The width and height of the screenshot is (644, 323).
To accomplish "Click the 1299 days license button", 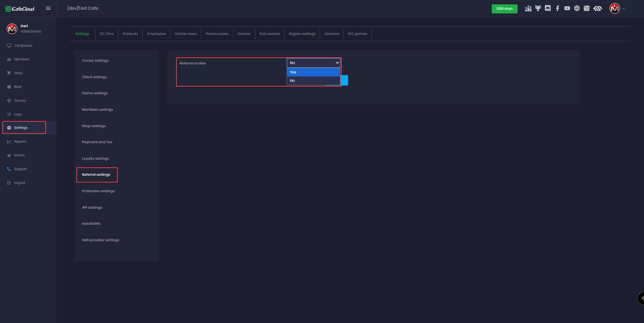I will pyautogui.click(x=504, y=9).
